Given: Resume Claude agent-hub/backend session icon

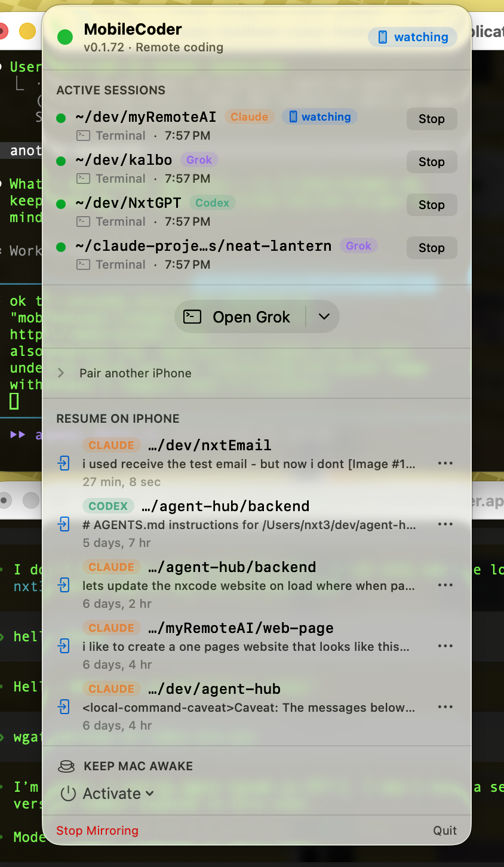Looking at the screenshot, I should pos(64,585).
